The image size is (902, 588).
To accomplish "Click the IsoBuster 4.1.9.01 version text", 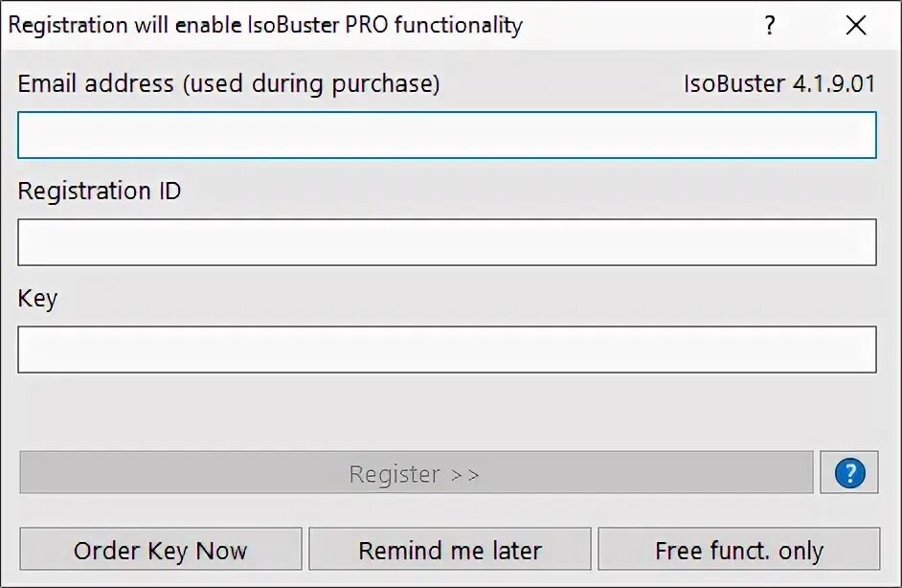I will click(x=779, y=84).
